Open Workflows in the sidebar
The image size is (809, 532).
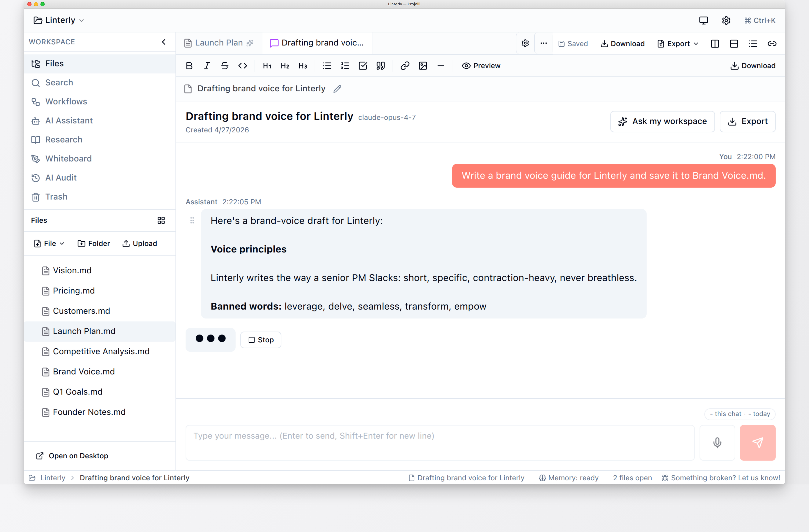point(100,102)
